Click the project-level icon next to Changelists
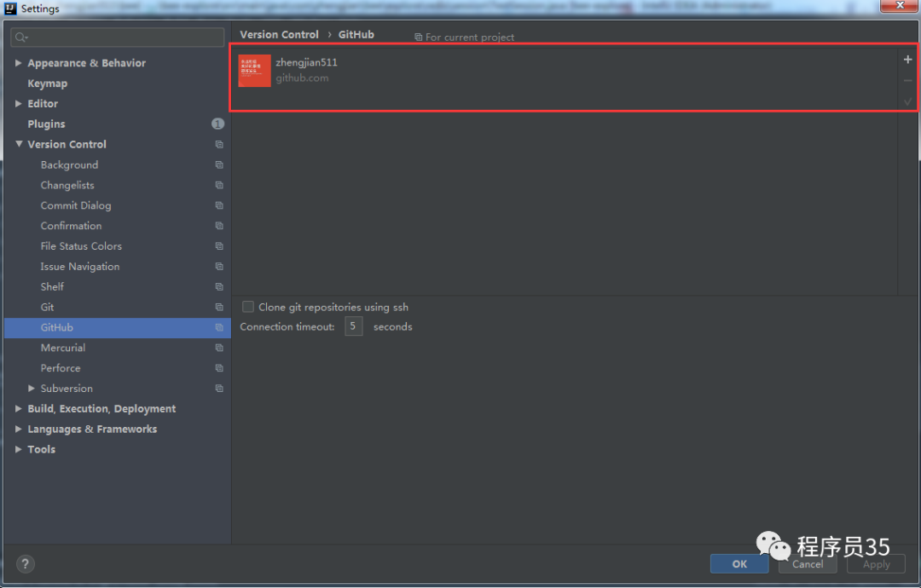The width and height of the screenshot is (921, 588). [x=219, y=185]
